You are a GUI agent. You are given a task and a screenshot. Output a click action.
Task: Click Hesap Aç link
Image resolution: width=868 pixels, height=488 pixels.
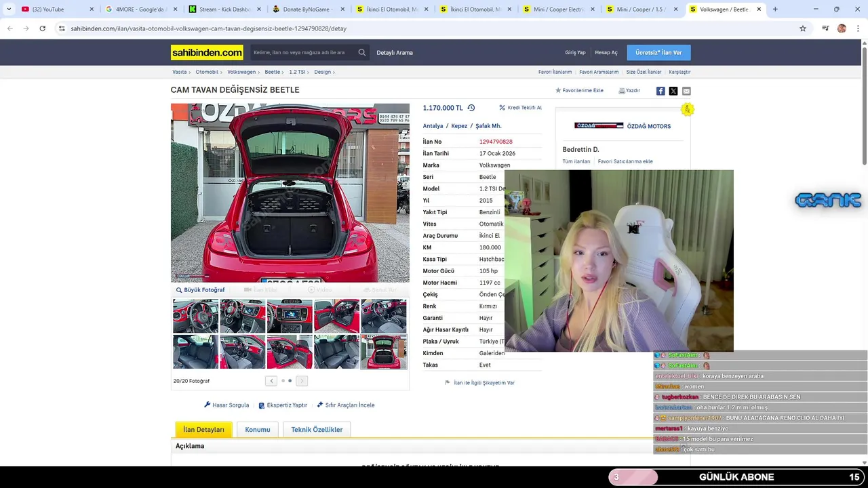coord(606,52)
